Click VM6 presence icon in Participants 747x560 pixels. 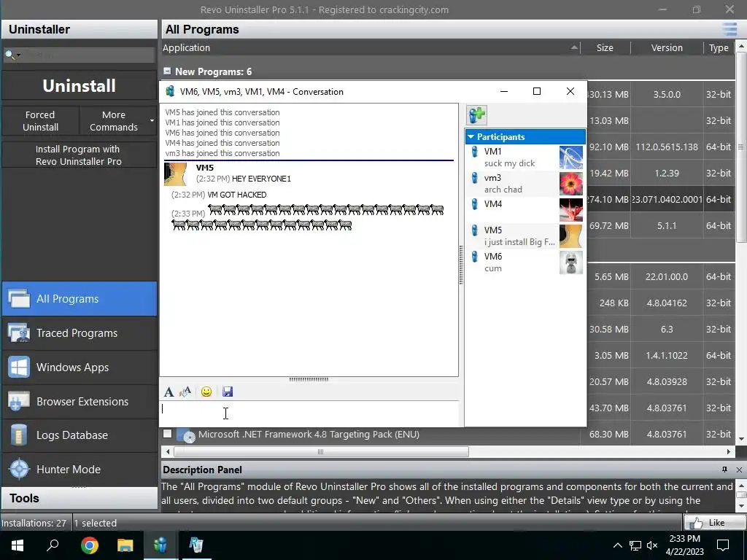click(474, 257)
